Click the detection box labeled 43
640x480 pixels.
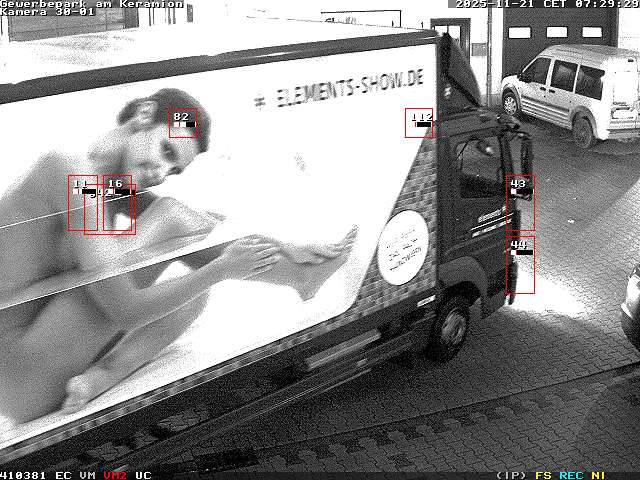pos(520,203)
